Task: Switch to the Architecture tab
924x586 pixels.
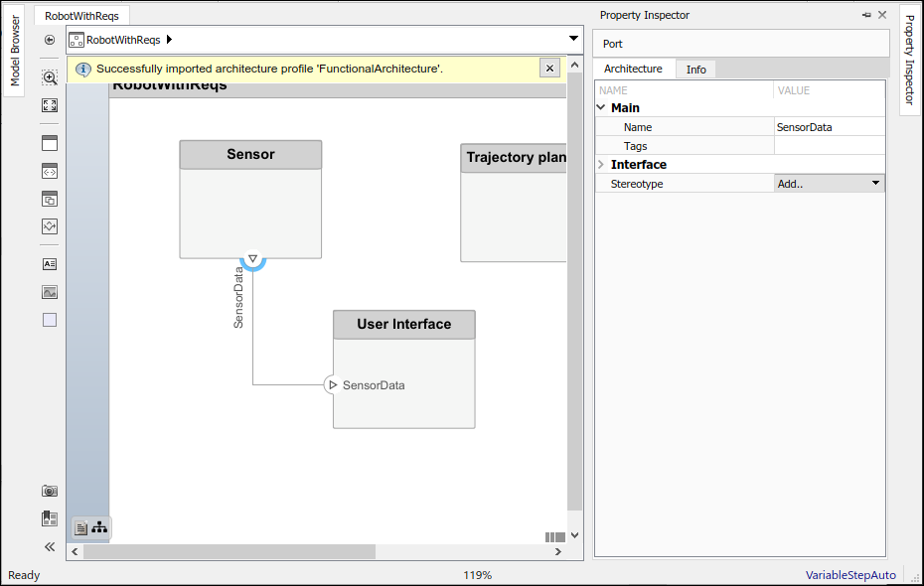Action: pos(633,69)
